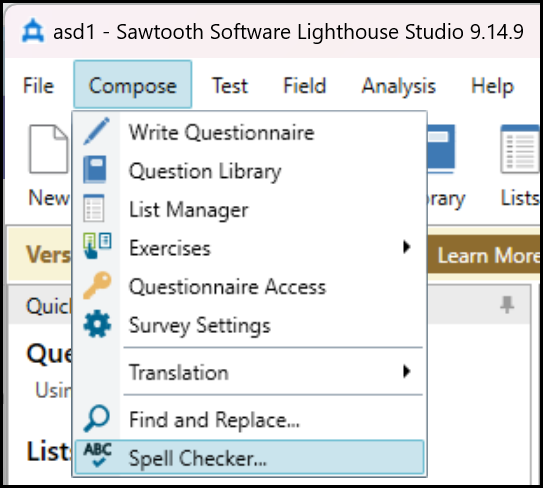Click the Lists toolbar icon
The image size is (543, 488).
[x=520, y=149]
